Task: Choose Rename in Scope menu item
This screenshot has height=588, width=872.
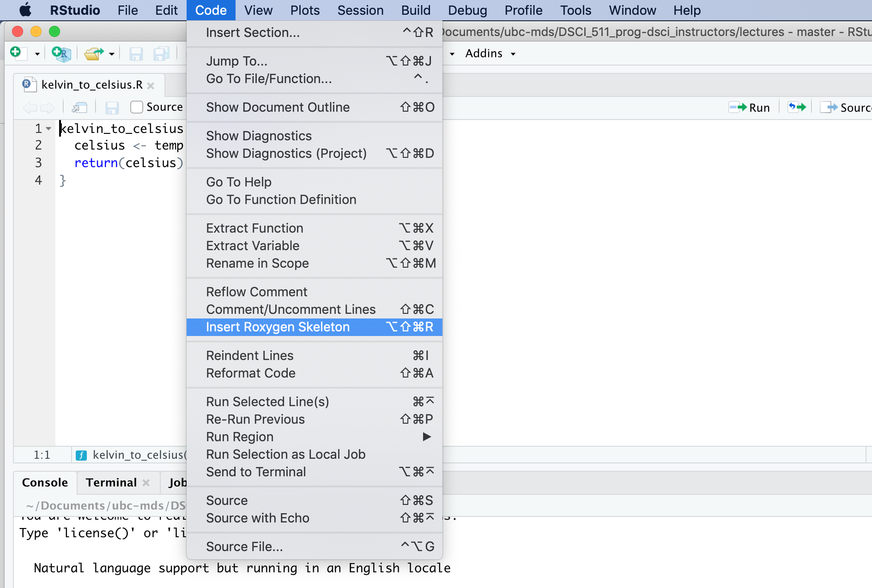Action: pyautogui.click(x=315, y=263)
